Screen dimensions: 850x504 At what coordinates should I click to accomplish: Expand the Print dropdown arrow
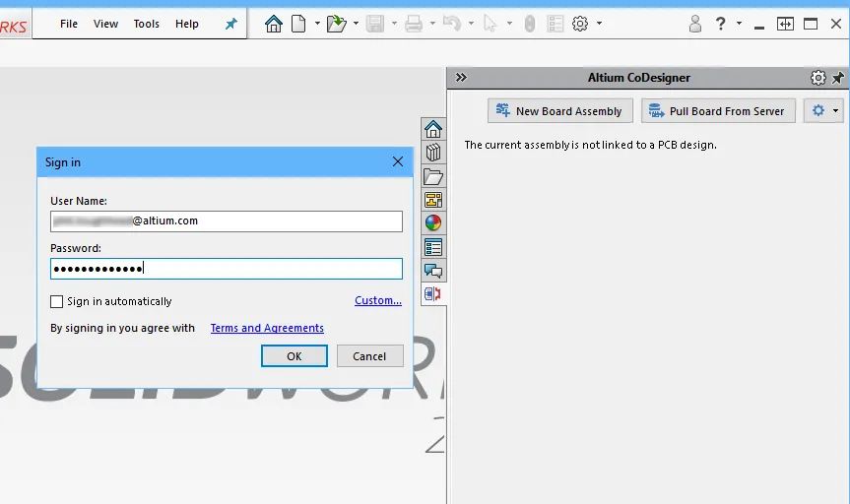click(x=432, y=24)
